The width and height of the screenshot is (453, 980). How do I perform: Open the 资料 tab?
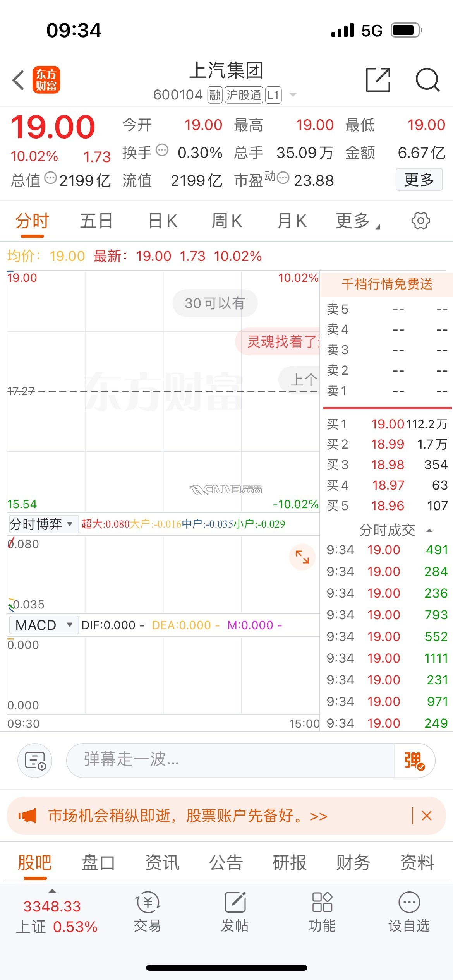[x=417, y=863]
